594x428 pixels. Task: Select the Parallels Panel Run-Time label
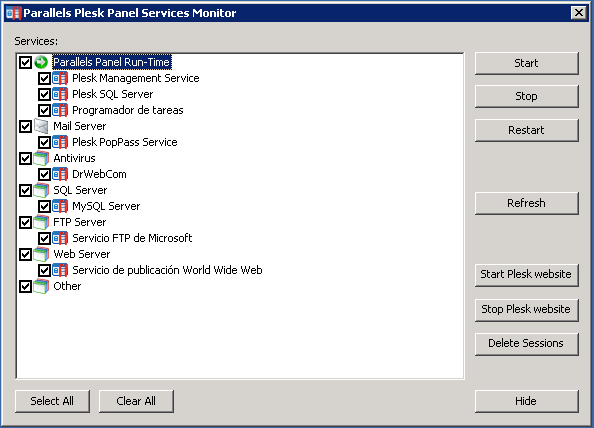(x=111, y=62)
